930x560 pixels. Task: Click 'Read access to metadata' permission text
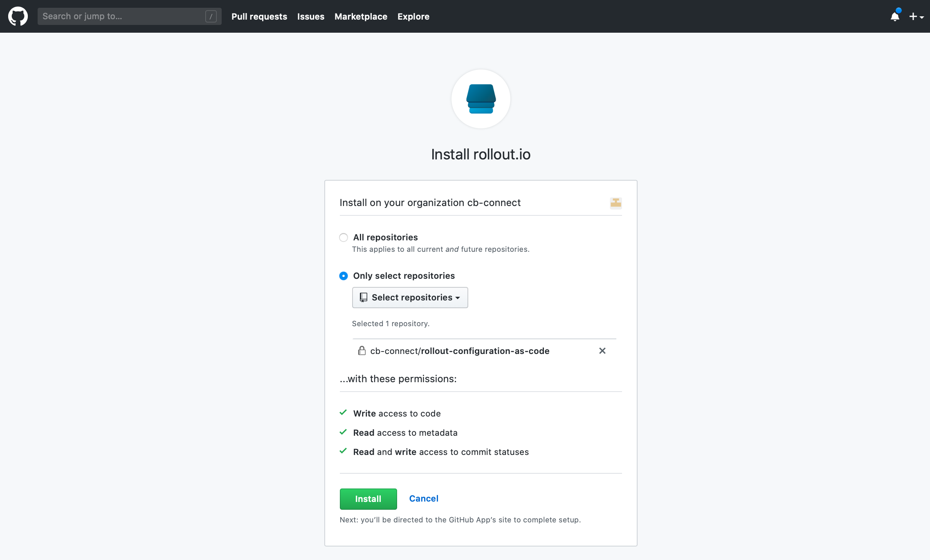[405, 433]
